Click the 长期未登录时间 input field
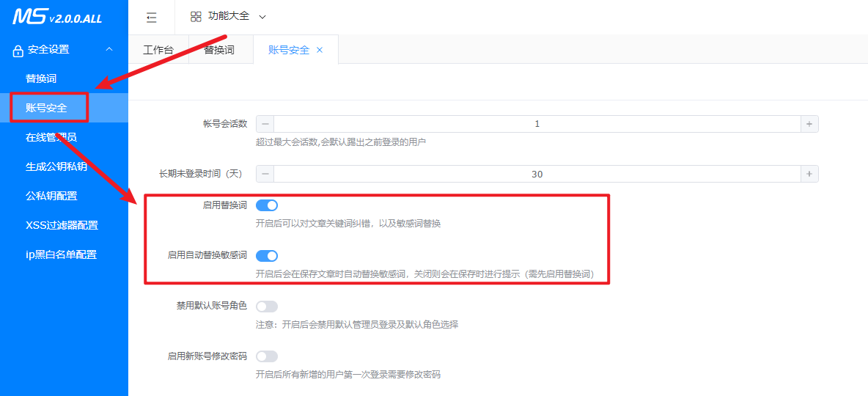868x396 pixels. [x=537, y=174]
